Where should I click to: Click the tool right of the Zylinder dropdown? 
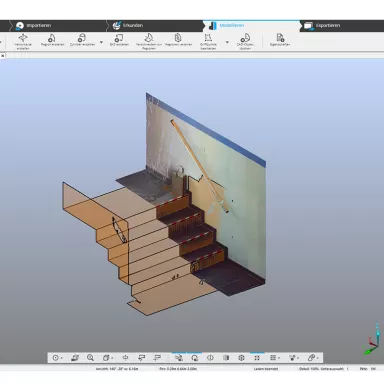click(x=119, y=40)
